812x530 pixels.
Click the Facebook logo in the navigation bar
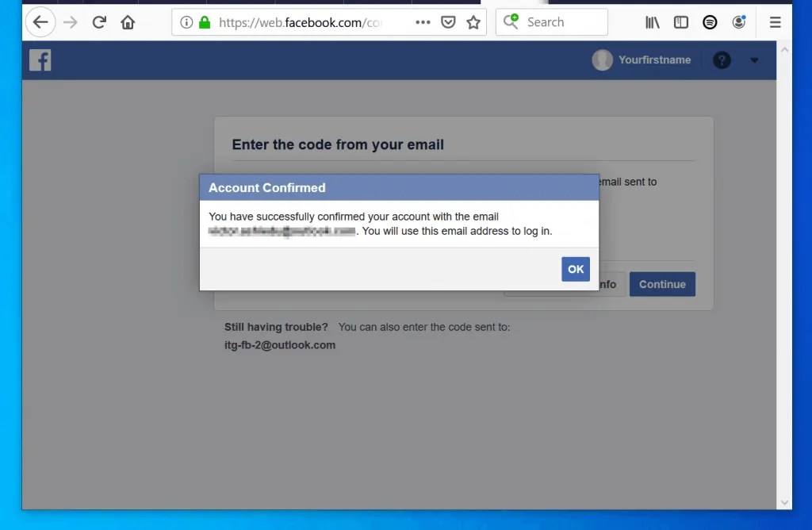[40, 60]
